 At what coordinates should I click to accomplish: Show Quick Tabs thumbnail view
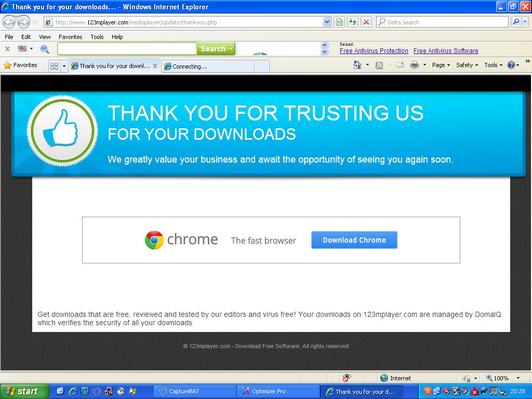(x=54, y=66)
